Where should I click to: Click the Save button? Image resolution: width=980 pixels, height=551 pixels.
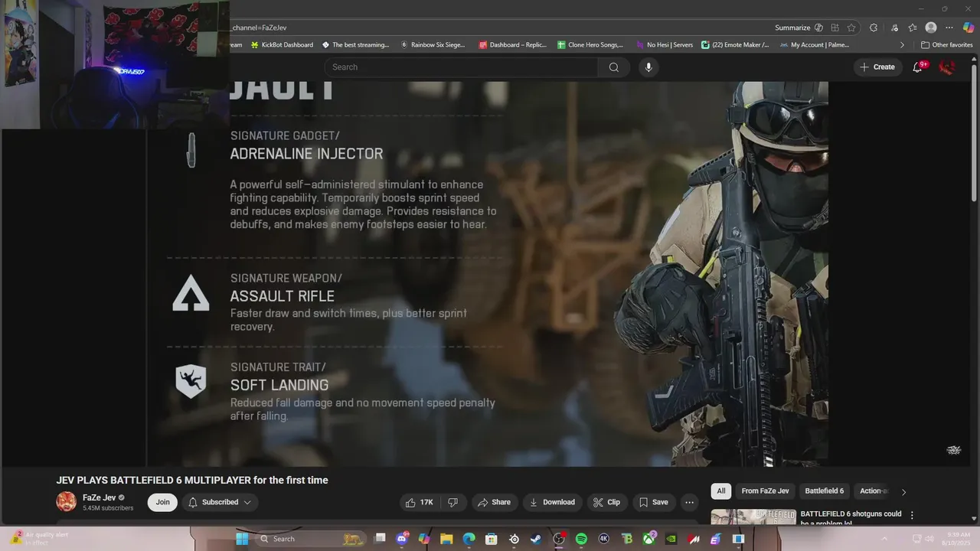click(x=653, y=502)
